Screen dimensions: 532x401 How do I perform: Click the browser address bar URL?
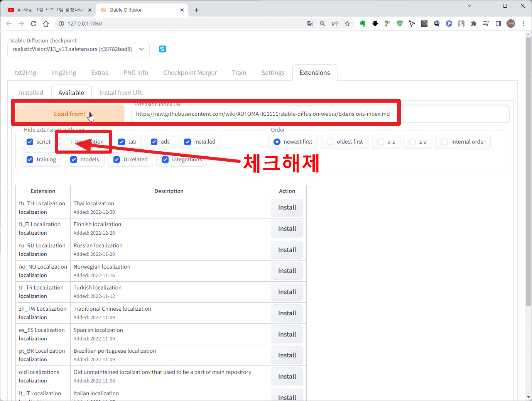pyautogui.click(x=85, y=24)
